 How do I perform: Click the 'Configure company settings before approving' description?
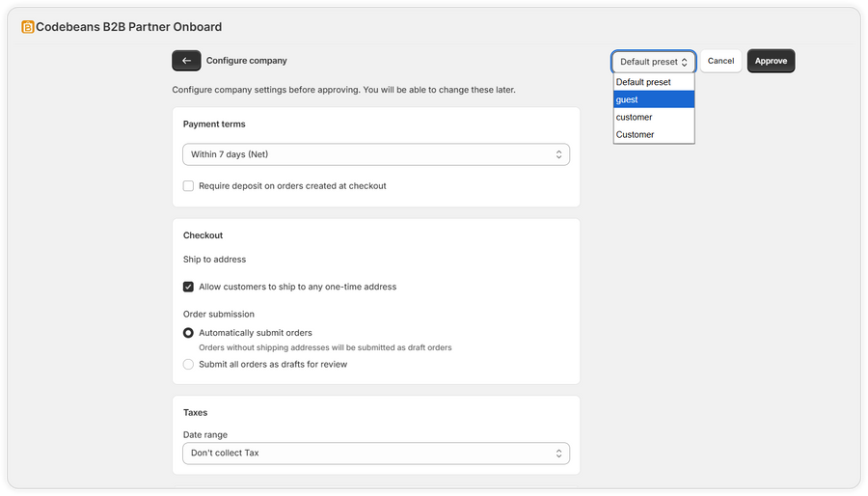tap(343, 90)
